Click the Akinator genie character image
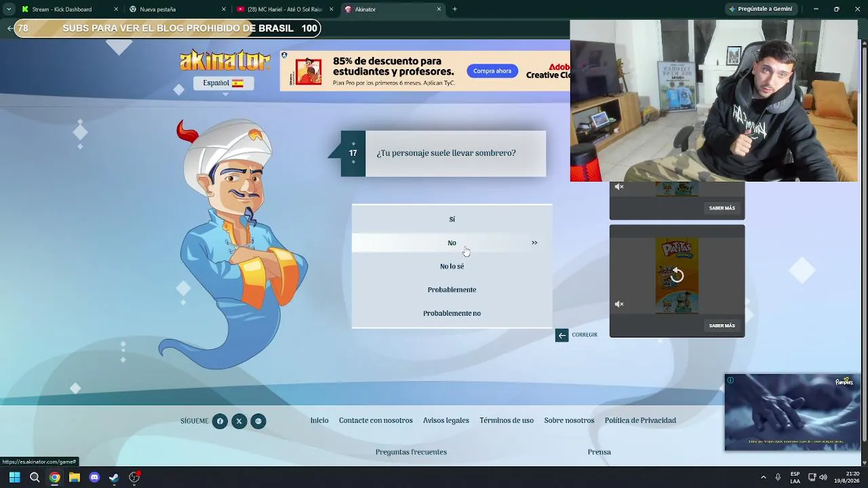 (234, 244)
